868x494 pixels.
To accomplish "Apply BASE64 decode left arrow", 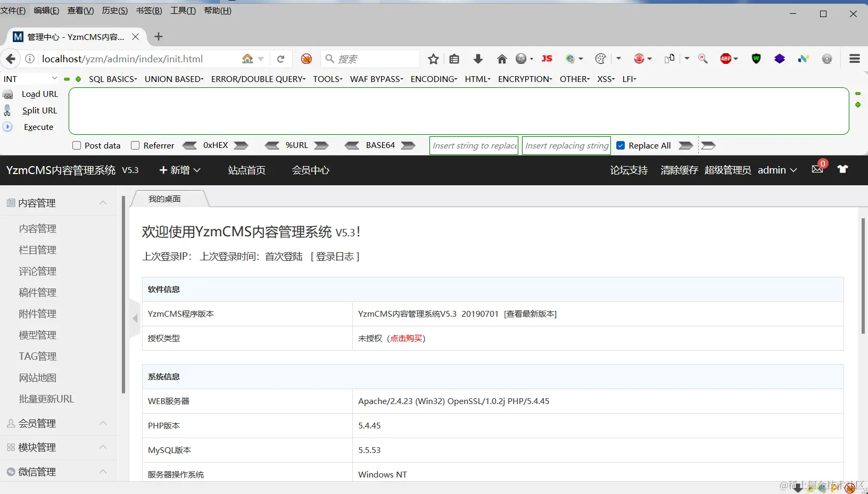I will tap(352, 145).
